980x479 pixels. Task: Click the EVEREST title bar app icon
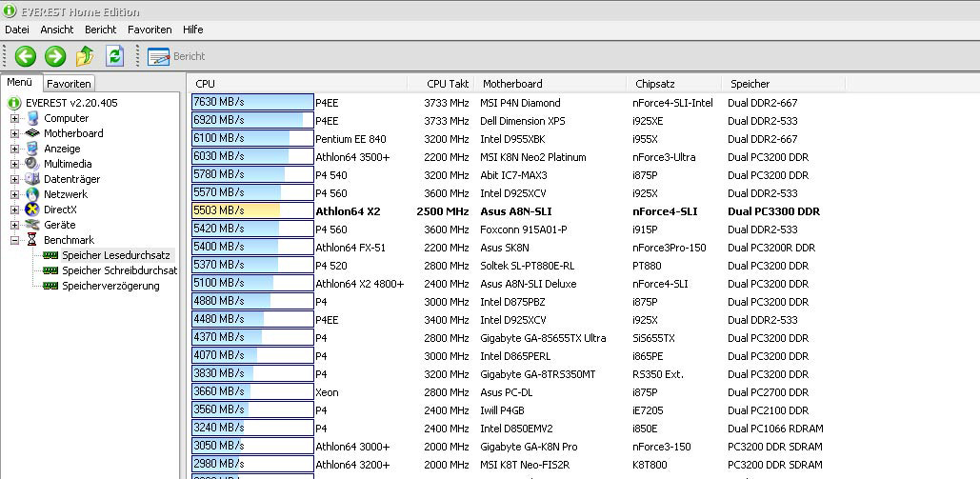coord(10,10)
